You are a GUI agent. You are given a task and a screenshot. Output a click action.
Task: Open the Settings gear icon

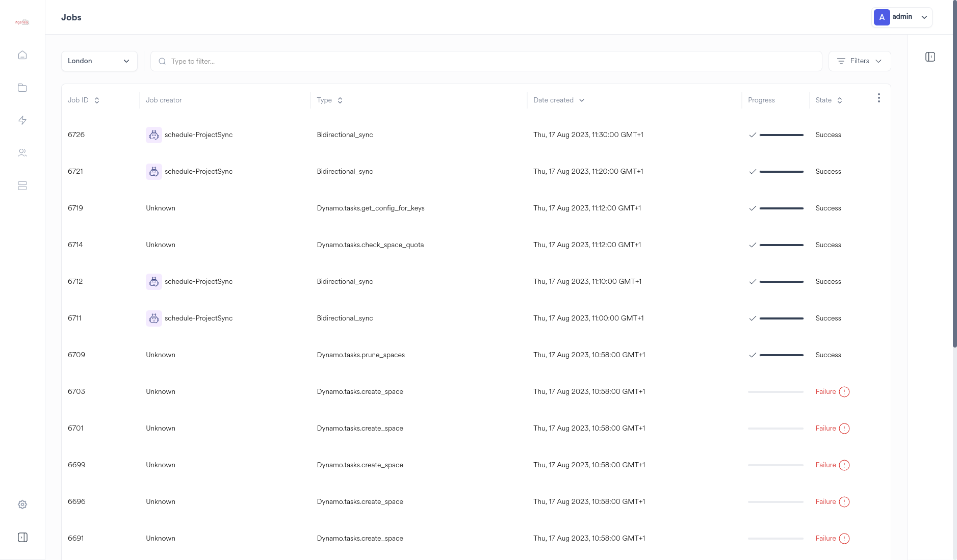22,504
